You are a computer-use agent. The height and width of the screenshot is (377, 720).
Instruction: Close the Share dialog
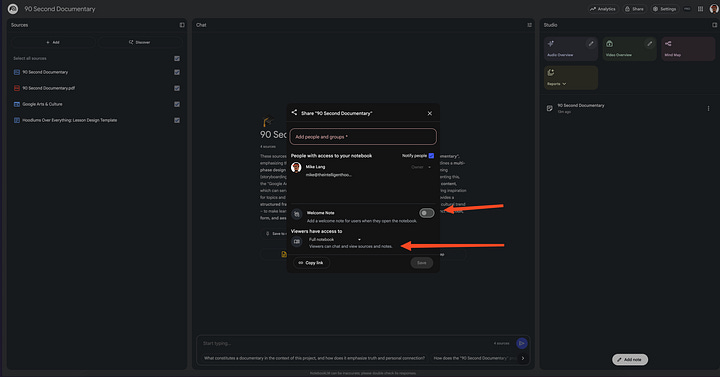429,113
